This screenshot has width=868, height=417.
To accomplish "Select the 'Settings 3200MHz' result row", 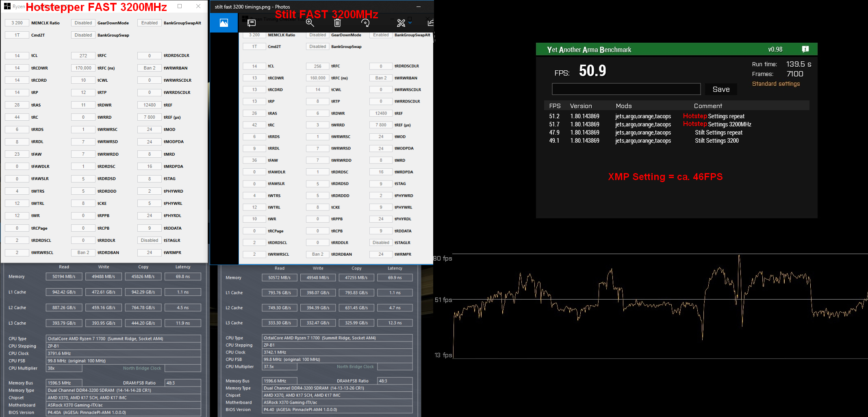I will click(677, 124).
